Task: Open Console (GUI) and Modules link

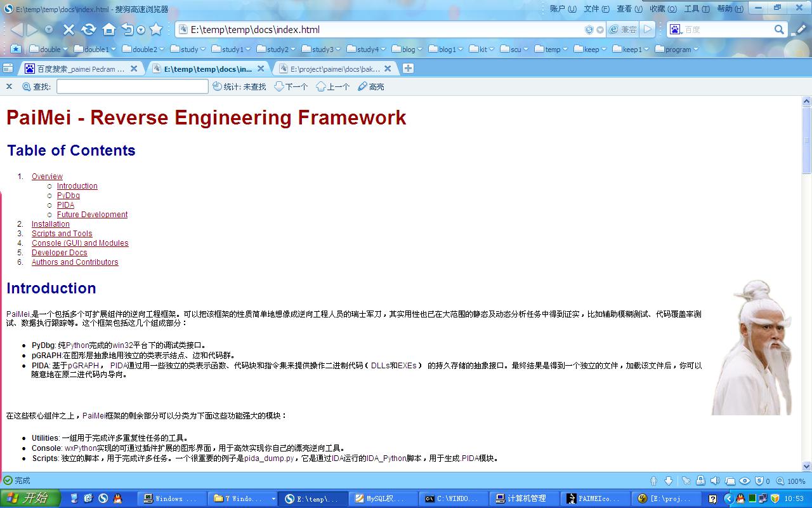Action: click(80, 243)
